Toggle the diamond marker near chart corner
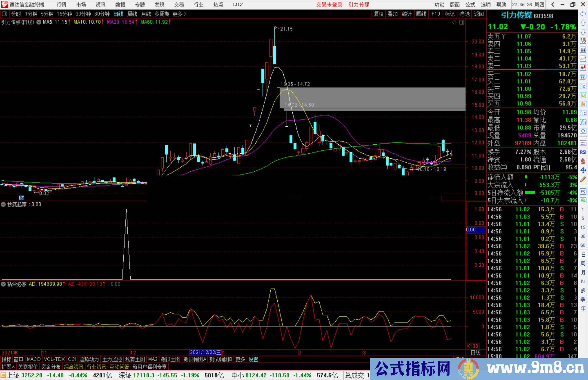Image resolution: width=588 pixels, height=380 pixels. tap(454, 22)
